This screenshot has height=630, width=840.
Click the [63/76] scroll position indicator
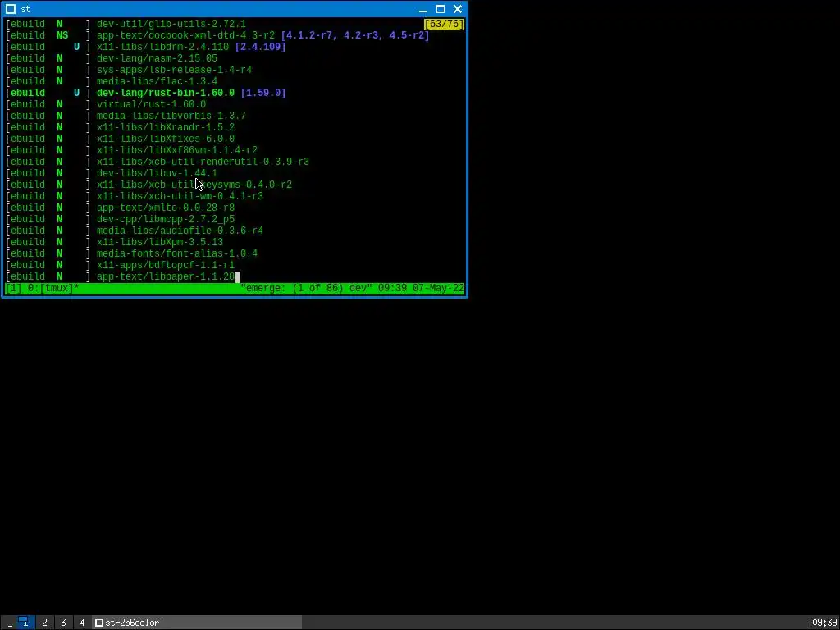point(444,24)
